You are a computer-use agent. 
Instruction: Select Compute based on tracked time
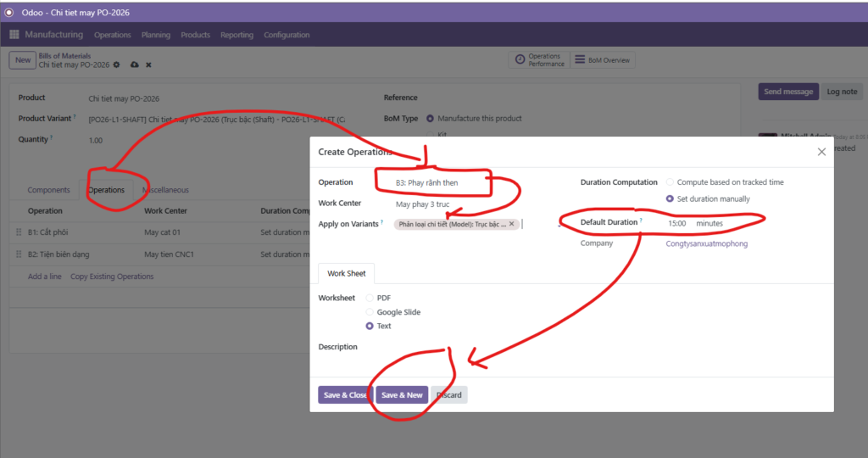tap(670, 182)
